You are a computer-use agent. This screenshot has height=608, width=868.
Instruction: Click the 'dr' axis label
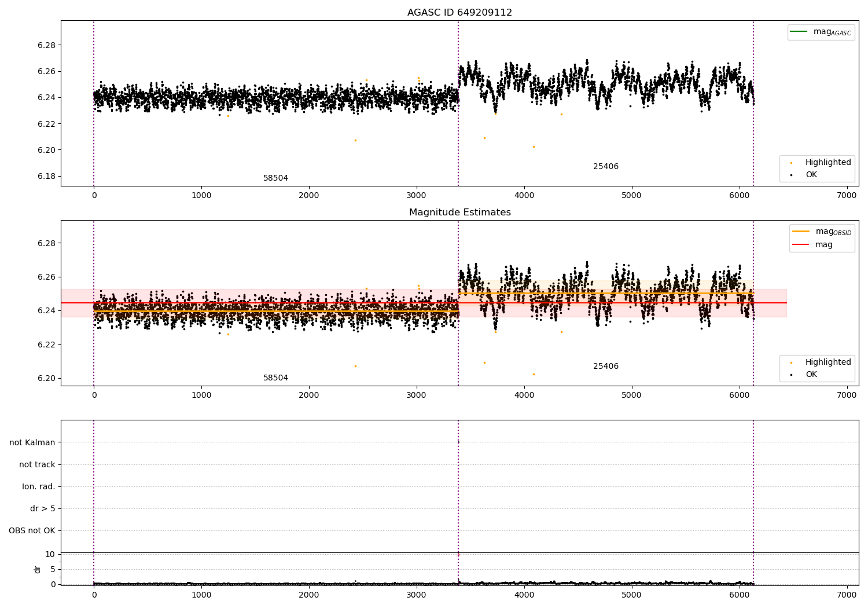coord(38,569)
